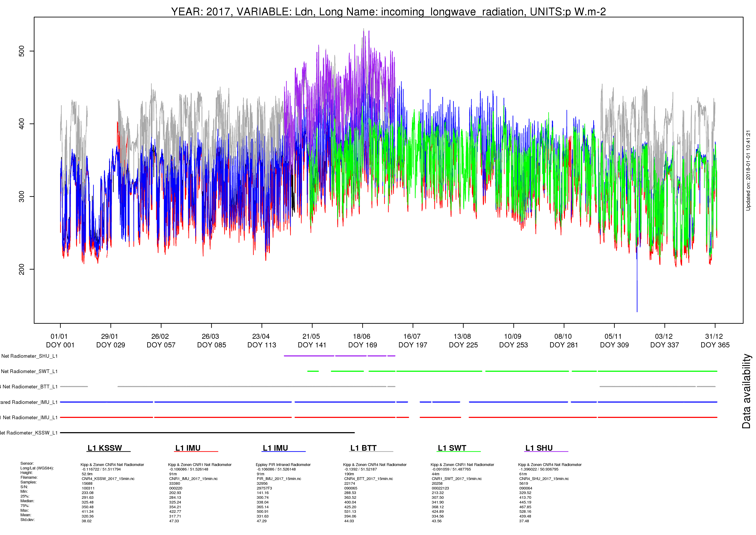Click the x-axis label DOY 085
756x535 pixels.
coord(211,345)
